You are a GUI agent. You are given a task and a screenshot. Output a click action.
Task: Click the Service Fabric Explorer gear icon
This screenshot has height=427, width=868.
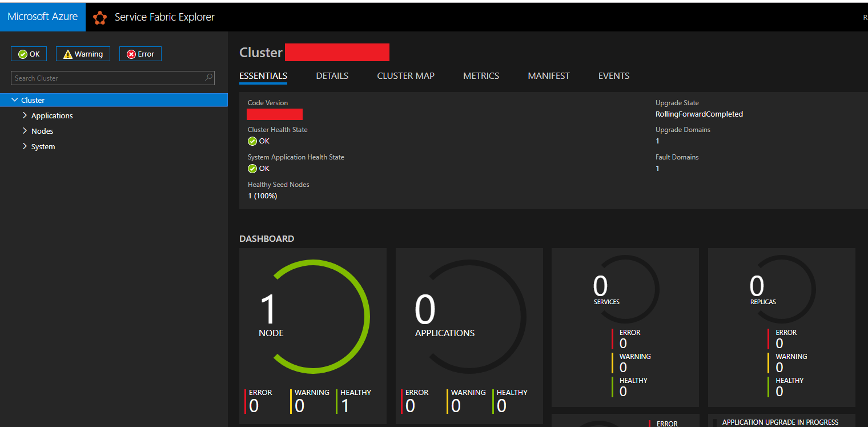coord(99,17)
